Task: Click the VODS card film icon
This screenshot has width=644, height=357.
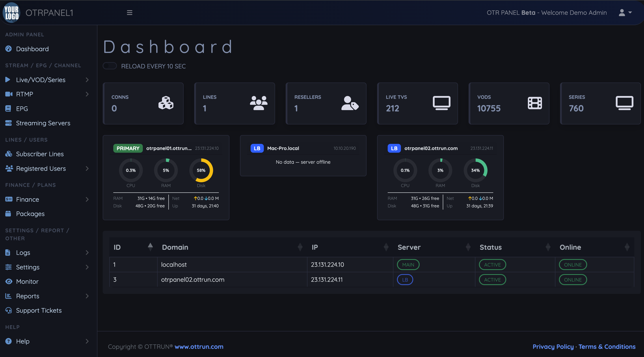Action: click(535, 103)
